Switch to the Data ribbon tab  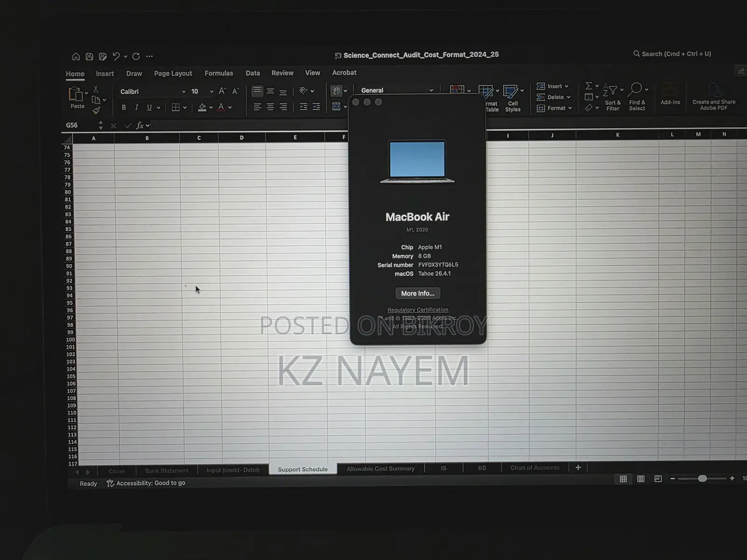(253, 73)
